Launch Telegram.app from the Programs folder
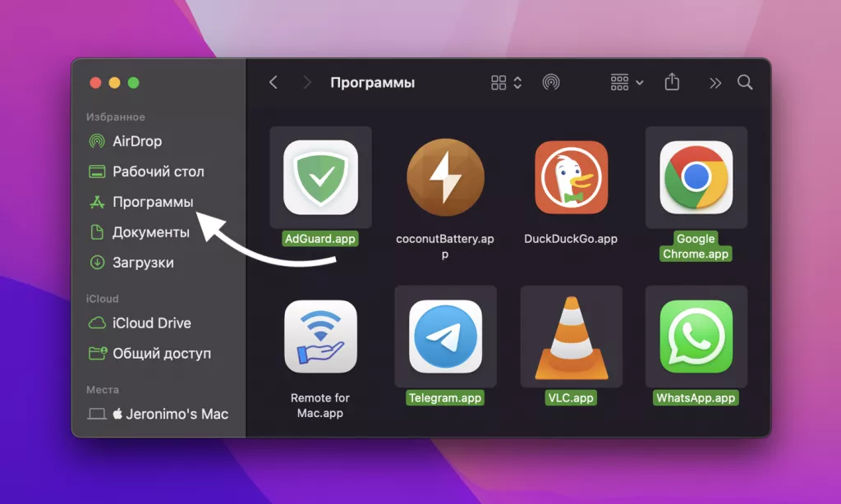 point(446,337)
